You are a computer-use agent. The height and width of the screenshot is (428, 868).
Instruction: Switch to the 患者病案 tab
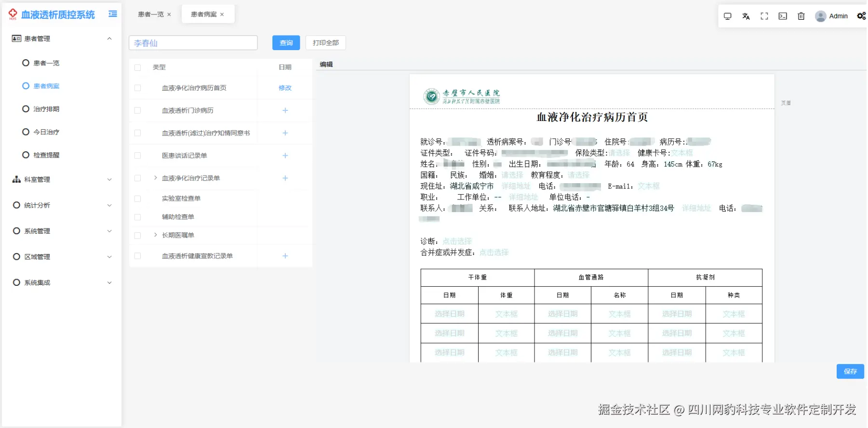(204, 14)
